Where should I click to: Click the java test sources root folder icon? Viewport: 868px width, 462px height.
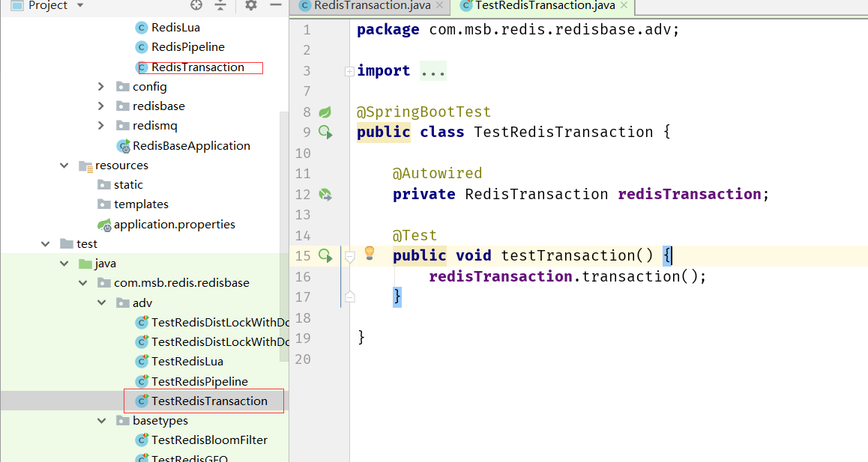pos(85,264)
